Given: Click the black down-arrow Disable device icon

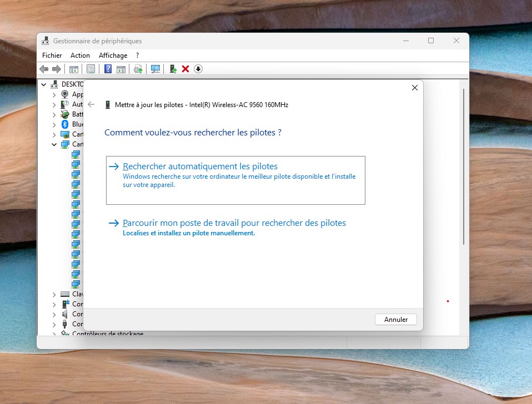Looking at the screenshot, I should 198,69.
